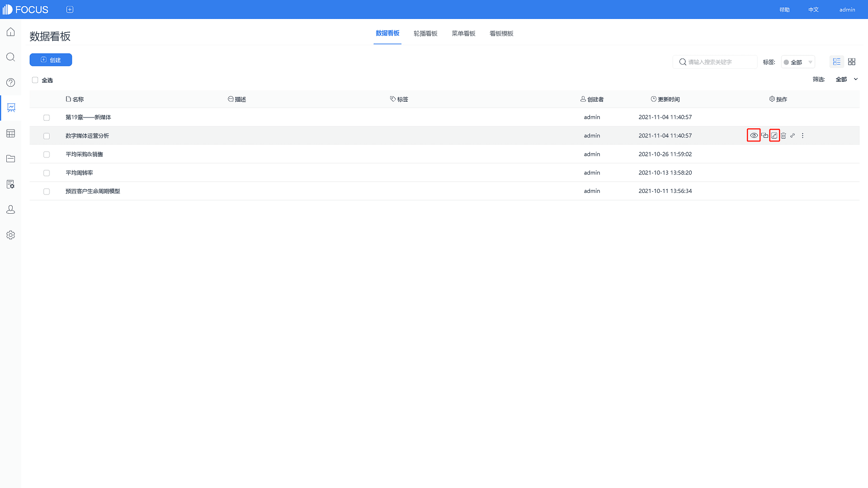Viewport: 868px width, 488px height.
Task: Click the 描述 column header
Action: [237, 99]
